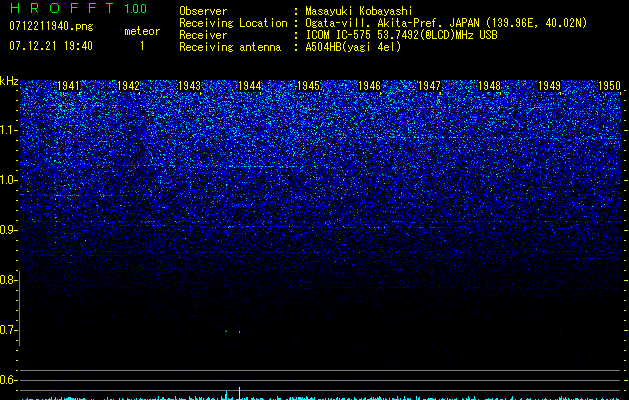The width and height of the screenshot is (629, 400).
Task: Click time marker 1943
Action: [x=189, y=86]
